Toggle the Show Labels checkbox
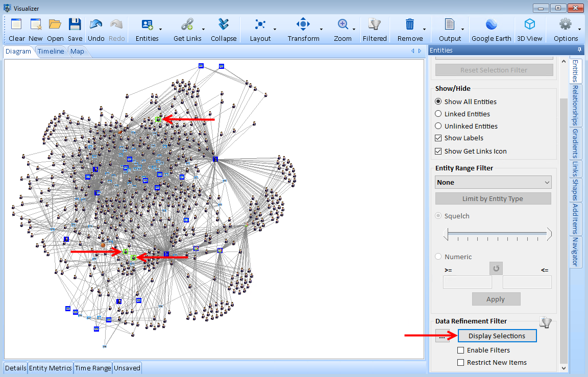The image size is (588, 377). point(438,138)
